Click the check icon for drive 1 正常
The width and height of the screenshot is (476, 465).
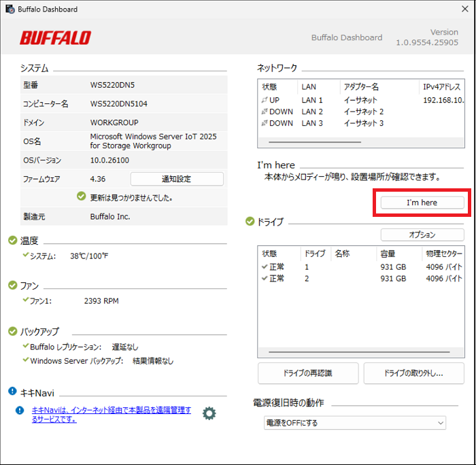[x=265, y=266]
